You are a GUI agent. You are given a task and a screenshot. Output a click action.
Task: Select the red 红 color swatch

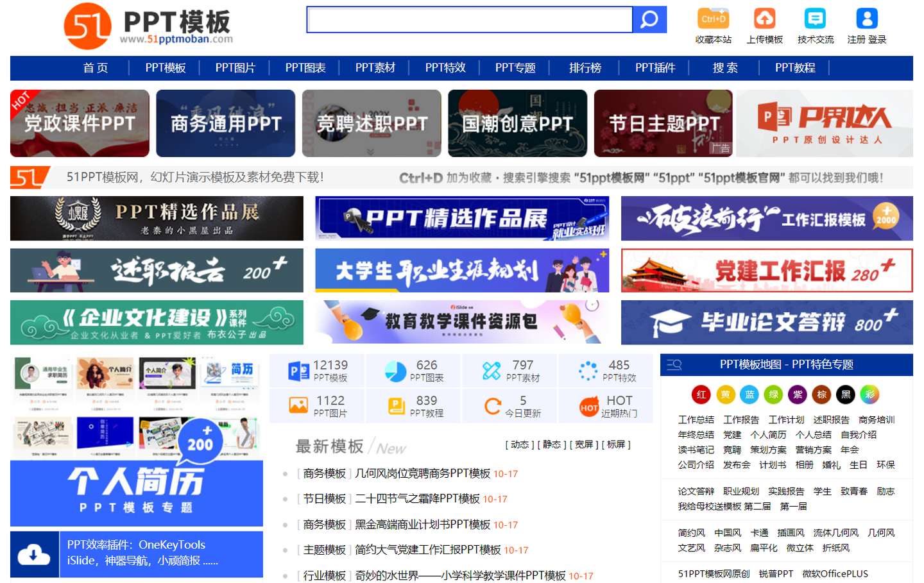tap(701, 394)
